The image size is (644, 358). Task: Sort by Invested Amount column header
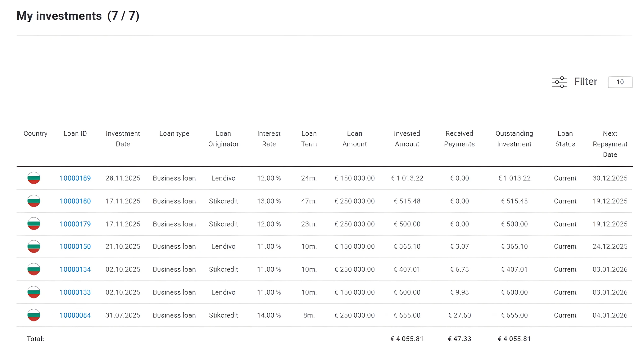click(407, 139)
